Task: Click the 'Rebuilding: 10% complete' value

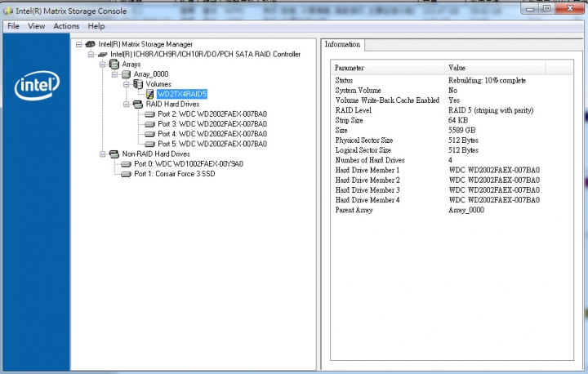Action: click(487, 80)
